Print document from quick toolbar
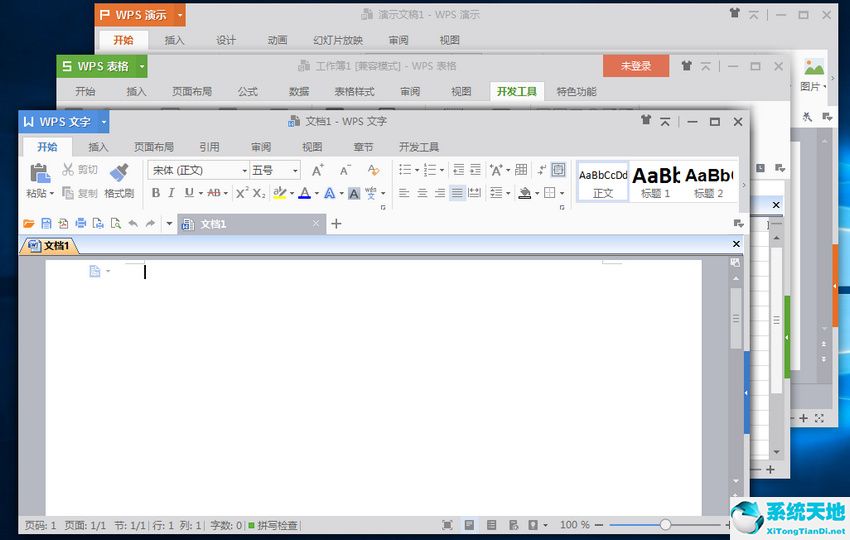 81,223
